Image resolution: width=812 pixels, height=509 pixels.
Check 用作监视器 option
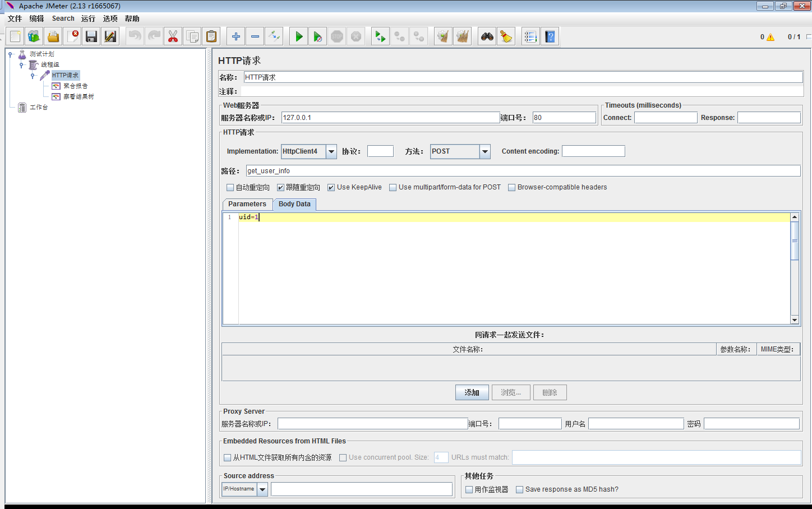click(469, 489)
